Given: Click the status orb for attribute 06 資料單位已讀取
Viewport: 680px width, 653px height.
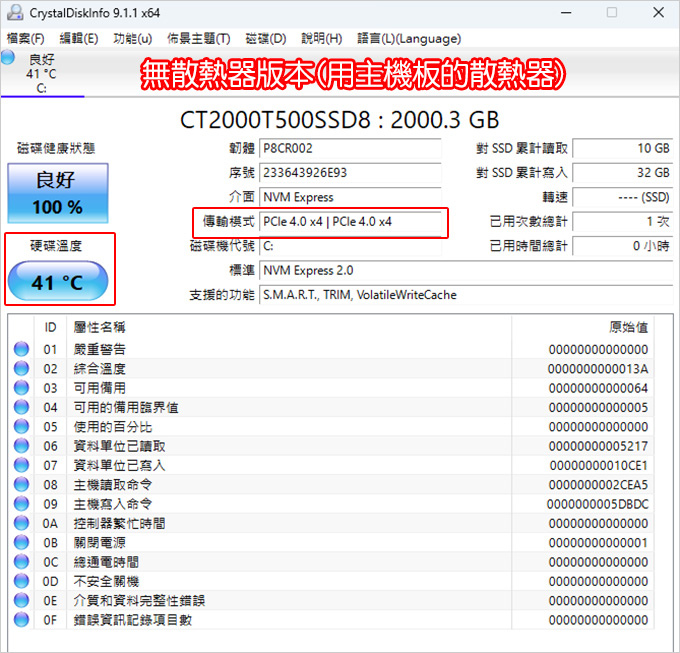Looking at the screenshot, I should pyautogui.click(x=21, y=446).
